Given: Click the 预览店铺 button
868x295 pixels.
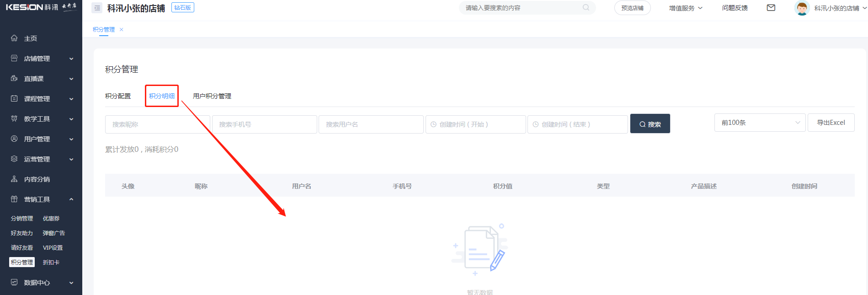Looking at the screenshot, I should point(632,8).
